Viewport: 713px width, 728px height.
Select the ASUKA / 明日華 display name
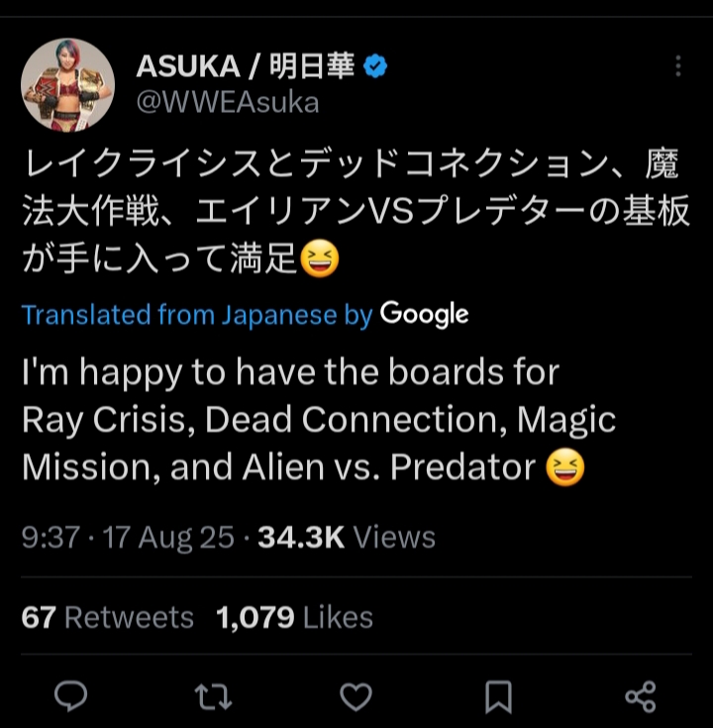246,66
